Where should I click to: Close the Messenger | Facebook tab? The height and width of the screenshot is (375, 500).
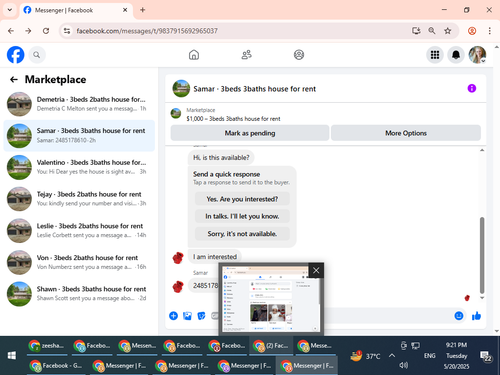click(125, 10)
